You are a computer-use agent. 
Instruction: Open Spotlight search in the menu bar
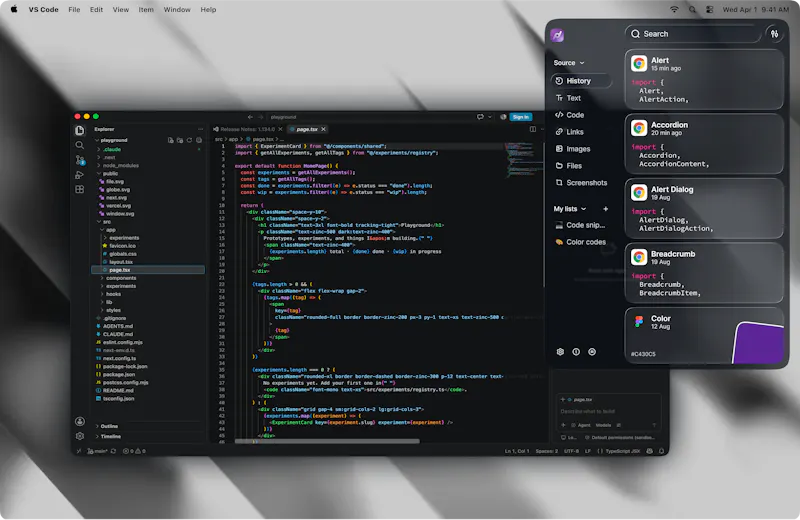[x=692, y=9]
